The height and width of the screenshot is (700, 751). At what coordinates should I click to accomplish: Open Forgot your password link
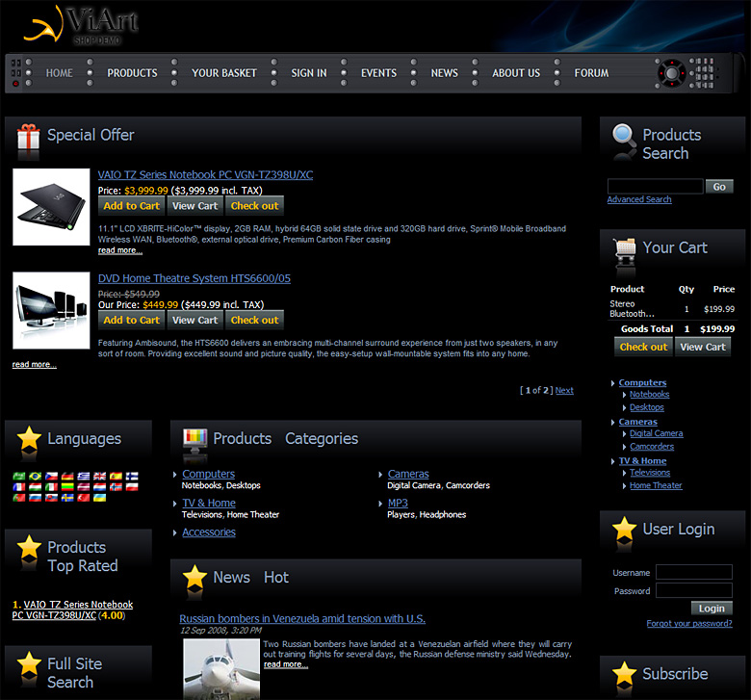click(689, 623)
